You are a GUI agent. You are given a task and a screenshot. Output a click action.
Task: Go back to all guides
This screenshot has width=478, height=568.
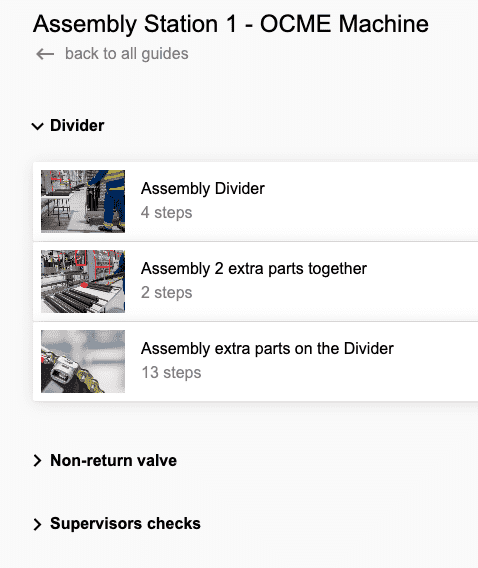(126, 54)
